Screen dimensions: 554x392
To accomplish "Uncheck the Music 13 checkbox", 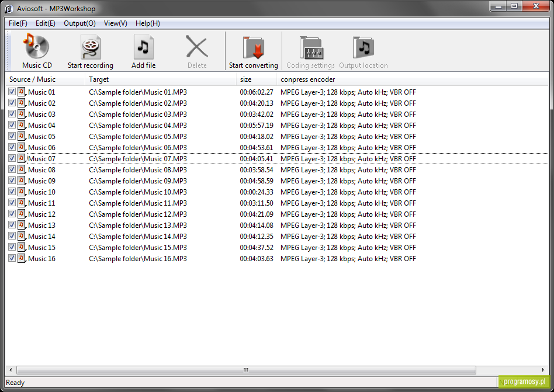I will coord(12,225).
